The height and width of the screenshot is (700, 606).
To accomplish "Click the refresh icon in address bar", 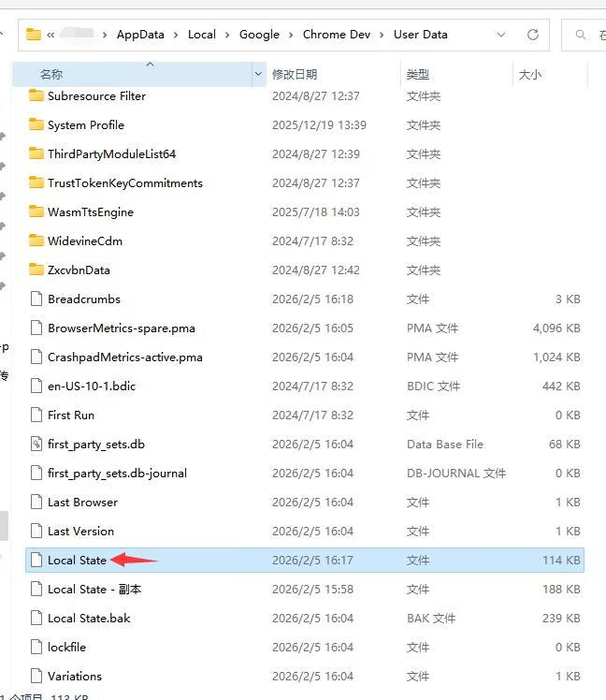I will pos(533,35).
